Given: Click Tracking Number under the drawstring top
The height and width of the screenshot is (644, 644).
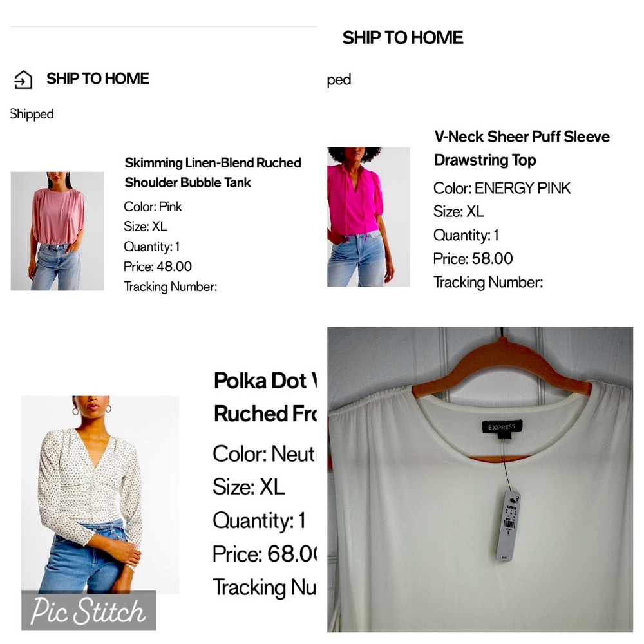Looking at the screenshot, I should (488, 283).
